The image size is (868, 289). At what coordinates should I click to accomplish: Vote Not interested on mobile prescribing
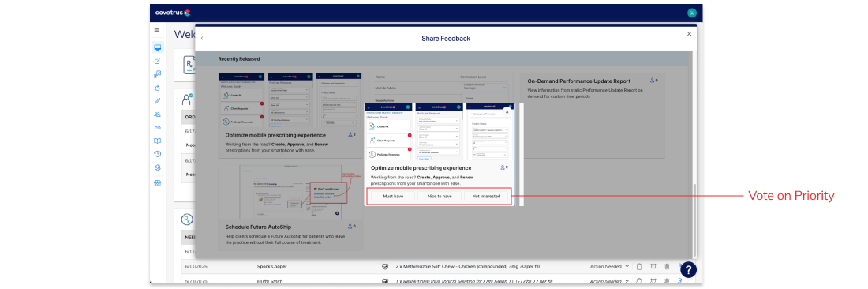coord(486,196)
